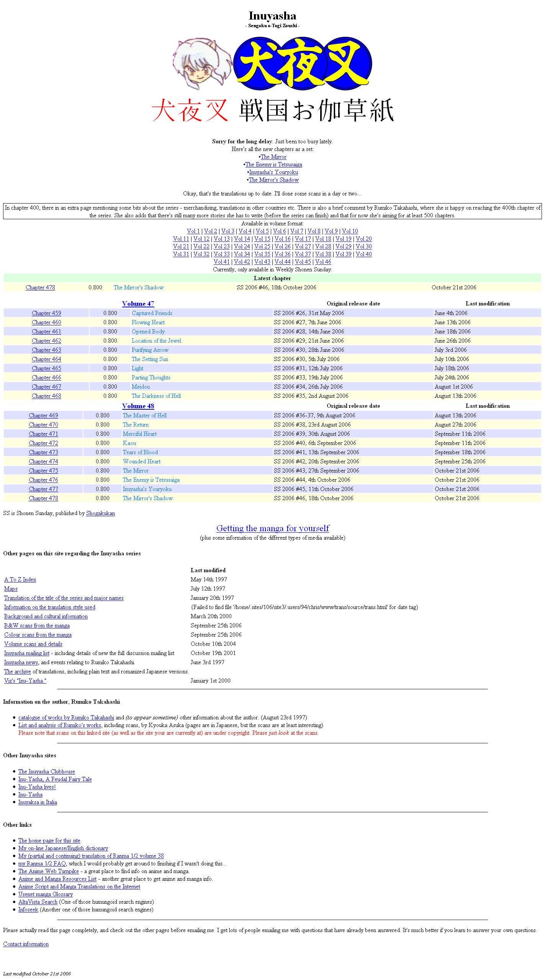Open Viz's "Inu-Yasha" link
Image resolution: width=545 pixels, height=980 pixels.
tap(25, 681)
